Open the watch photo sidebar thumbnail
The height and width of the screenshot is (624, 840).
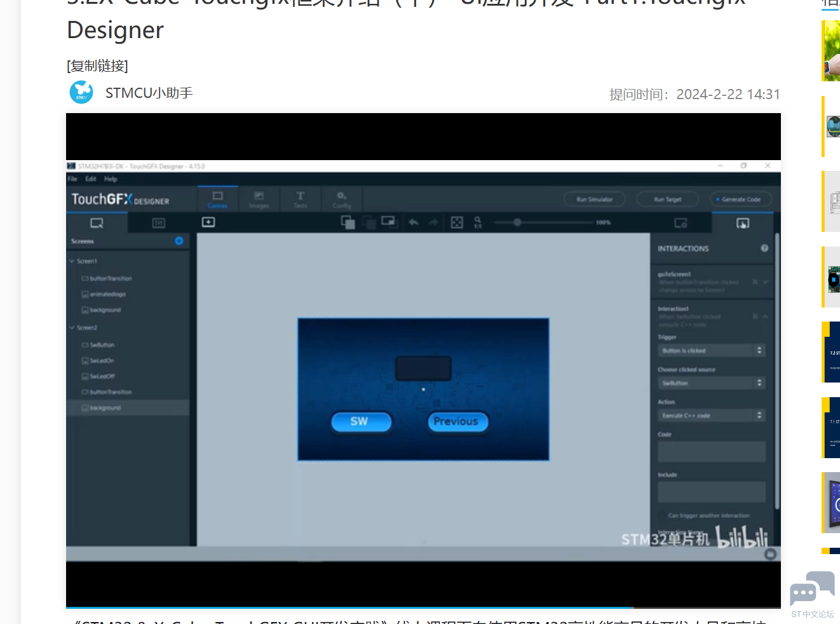831,51
